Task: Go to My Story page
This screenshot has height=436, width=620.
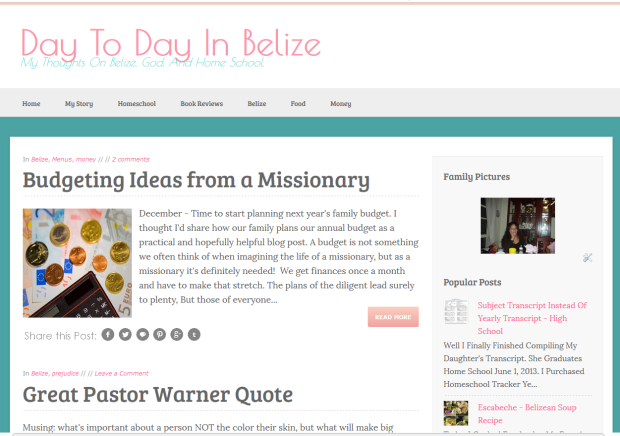Action: pyautogui.click(x=79, y=103)
